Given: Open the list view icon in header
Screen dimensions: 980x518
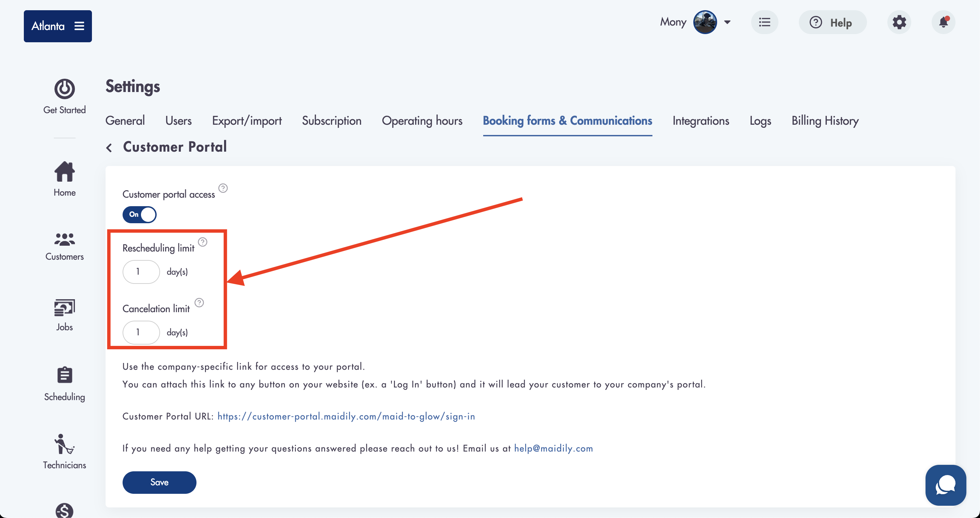Looking at the screenshot, I should point(764,22).
